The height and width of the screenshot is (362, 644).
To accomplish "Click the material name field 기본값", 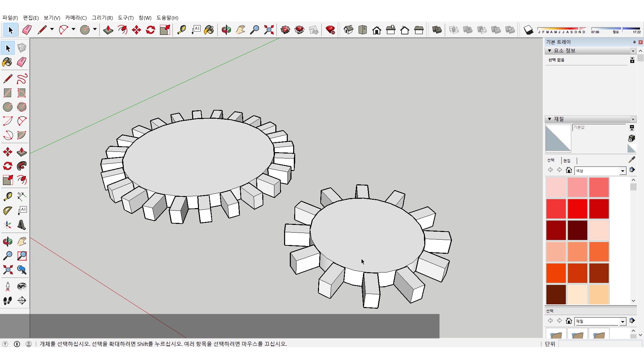I will click(599, 127).
